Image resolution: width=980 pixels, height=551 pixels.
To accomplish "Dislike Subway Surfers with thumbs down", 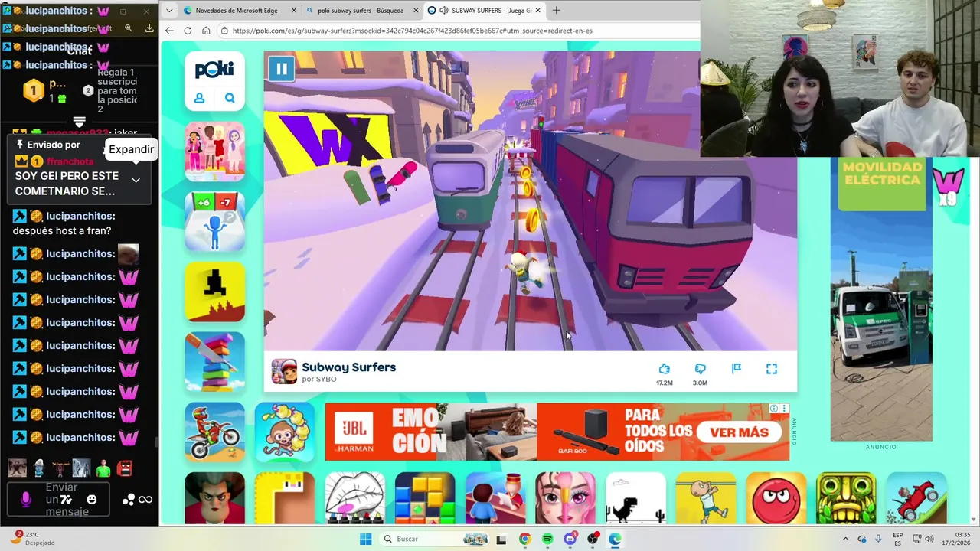I will click(x=700, y=369).
